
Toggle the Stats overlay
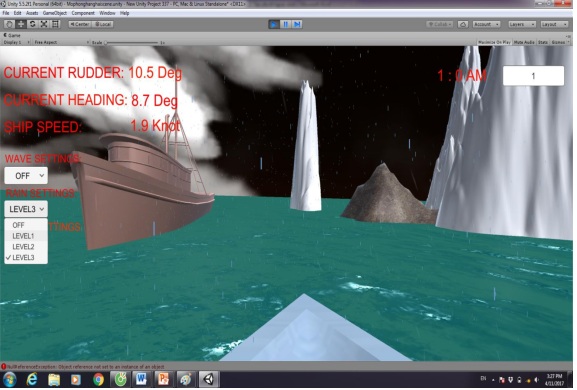(x=543, y=42)
